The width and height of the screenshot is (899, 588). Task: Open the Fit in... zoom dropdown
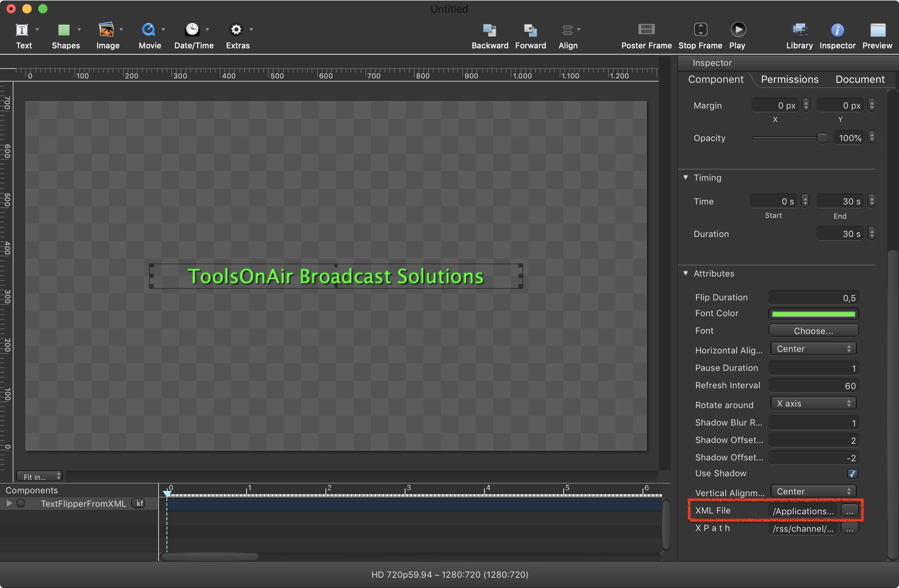[39, 477]
